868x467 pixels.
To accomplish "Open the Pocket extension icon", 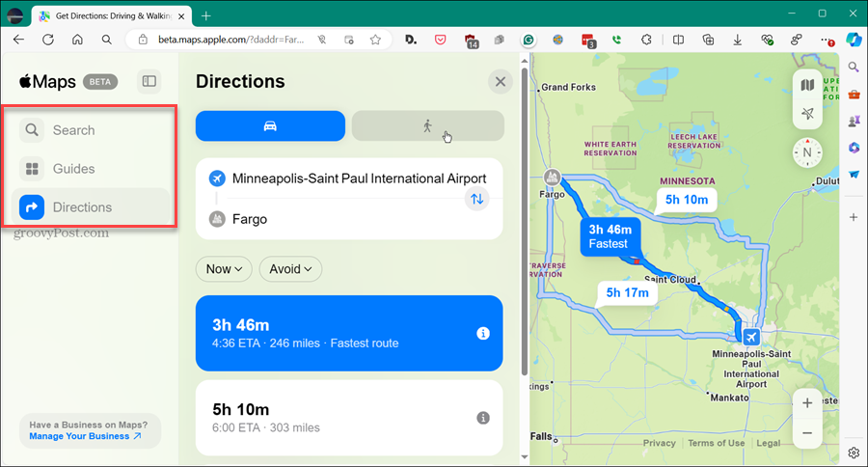I will click(440, 40).
